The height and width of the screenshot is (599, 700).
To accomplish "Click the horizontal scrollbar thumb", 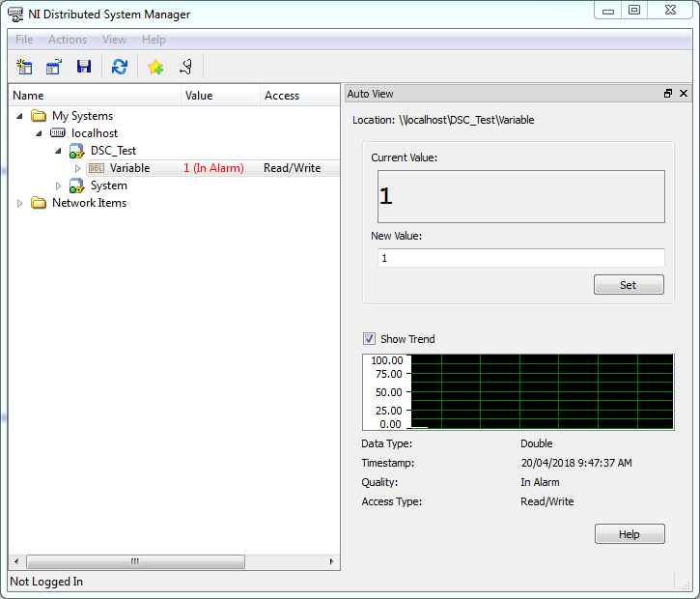I will click(135, 561).
